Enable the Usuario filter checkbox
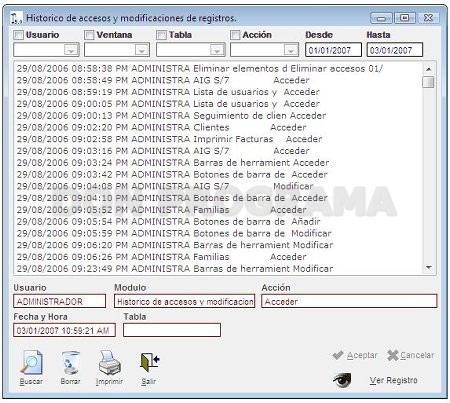Viewport: 450px width, 403px height. coord(18,35)
